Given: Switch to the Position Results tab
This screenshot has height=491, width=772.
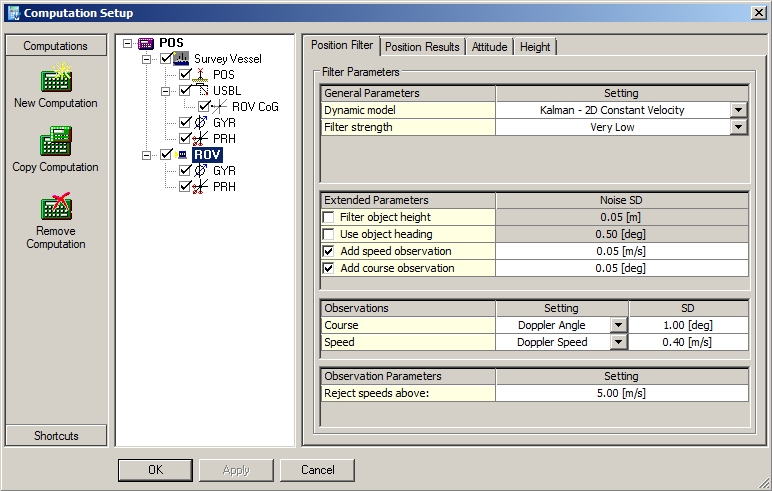Looking at the screenshot, I should 422,47.
